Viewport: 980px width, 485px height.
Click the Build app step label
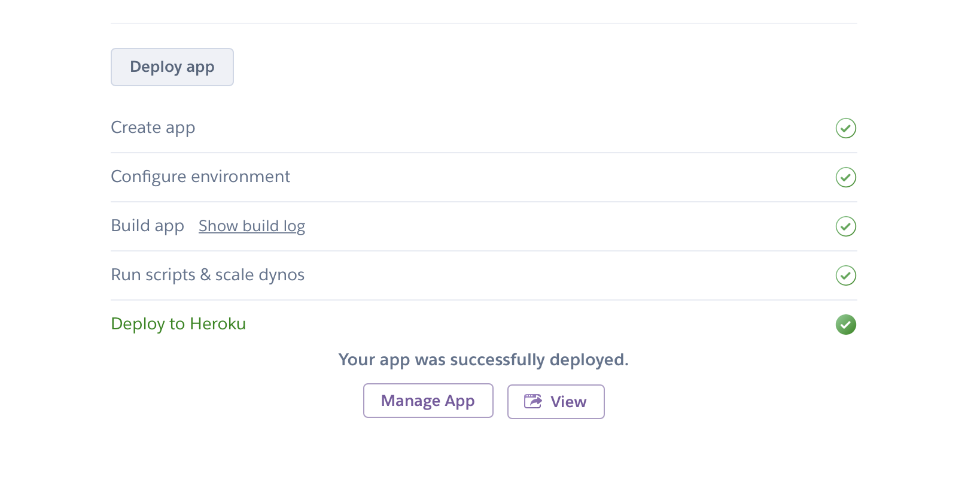tap(148, 226)
